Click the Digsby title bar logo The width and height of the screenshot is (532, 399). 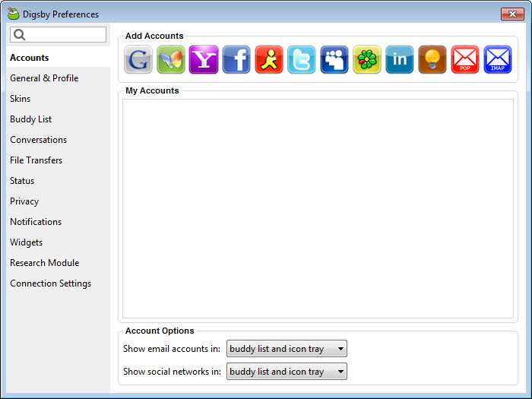(x=13, y=14)
